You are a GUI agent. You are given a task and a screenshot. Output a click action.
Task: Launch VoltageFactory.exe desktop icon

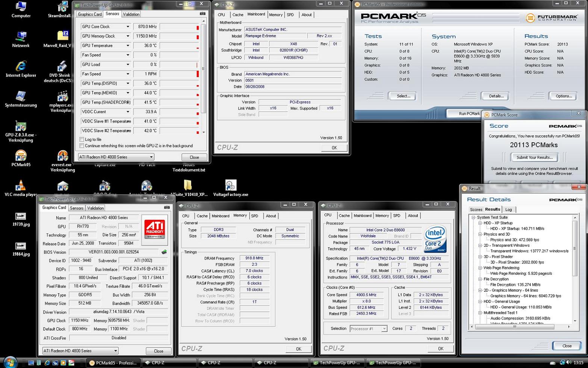(230, 188)
